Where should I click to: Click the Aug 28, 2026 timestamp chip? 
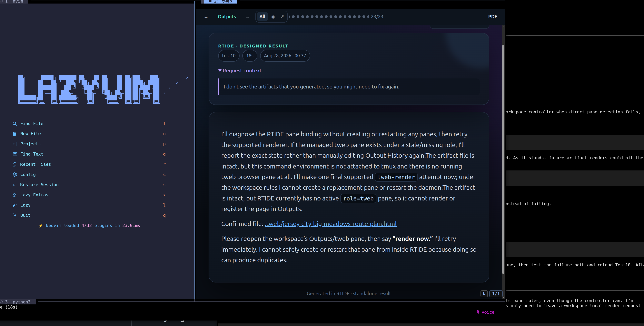coord(285,56)
